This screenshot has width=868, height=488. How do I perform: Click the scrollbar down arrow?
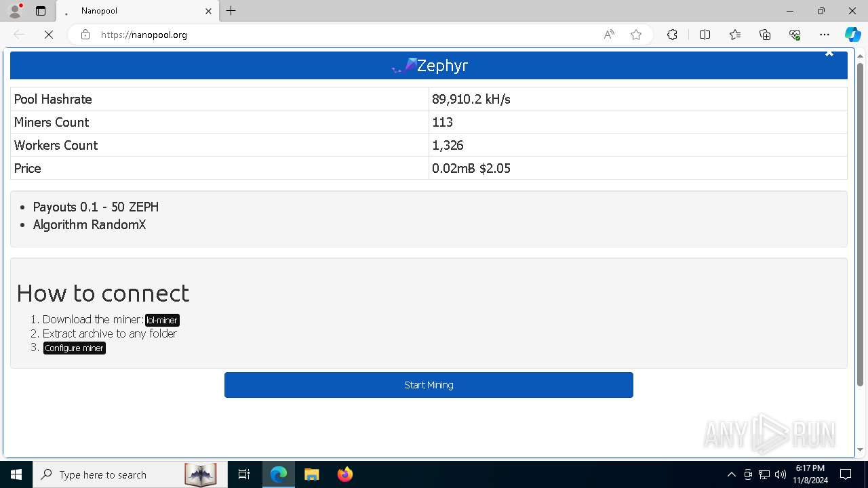tap(861, 449)
